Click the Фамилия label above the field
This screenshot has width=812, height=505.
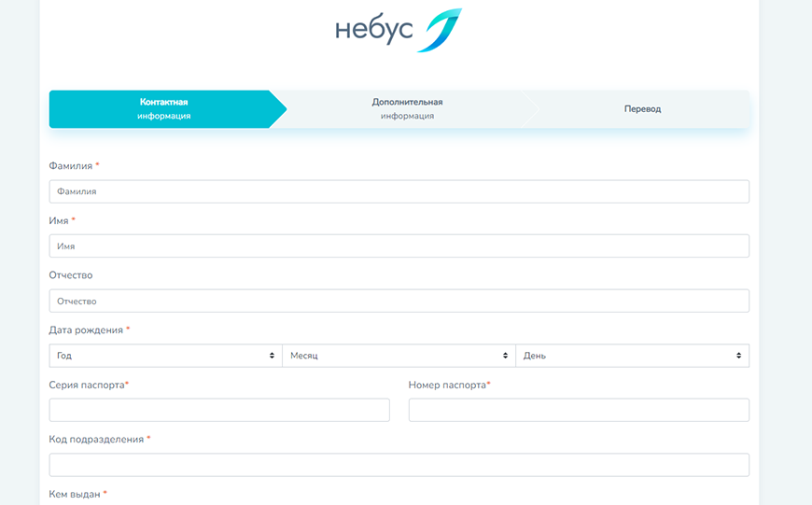click(x=71, y=166)
